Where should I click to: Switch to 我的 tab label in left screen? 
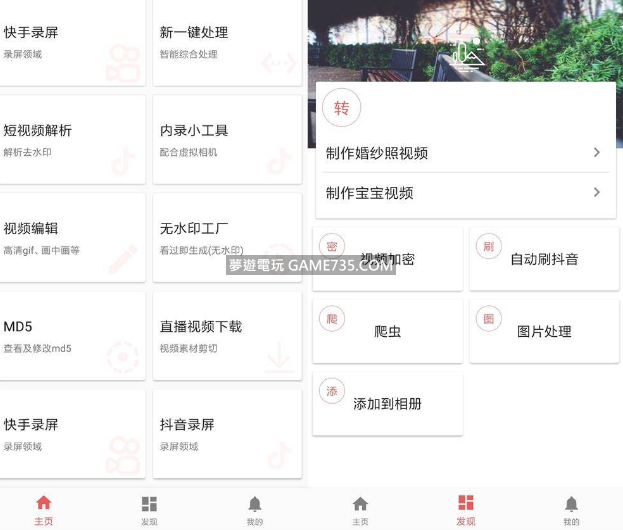point(255,522)
